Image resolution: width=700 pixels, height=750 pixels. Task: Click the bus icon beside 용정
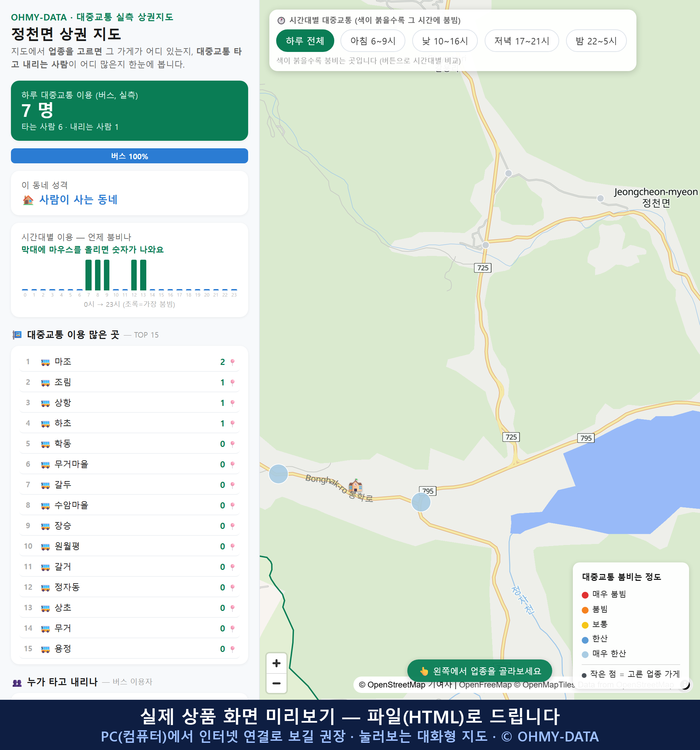click(45, 649)
